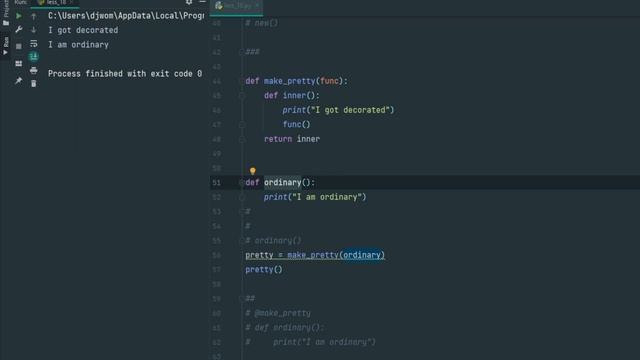Click the '# def ordinary():' comment line
The image size is (640, 360).
284,328
